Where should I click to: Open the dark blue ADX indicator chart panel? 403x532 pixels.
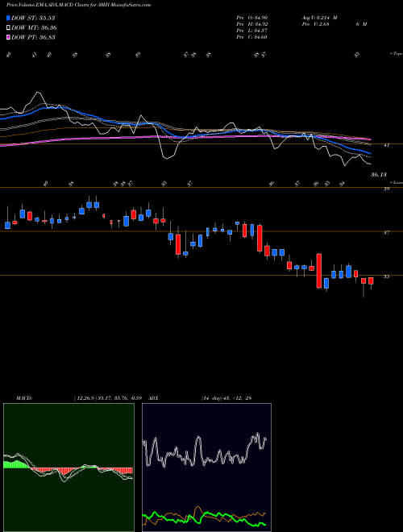(x=206, y=468)
